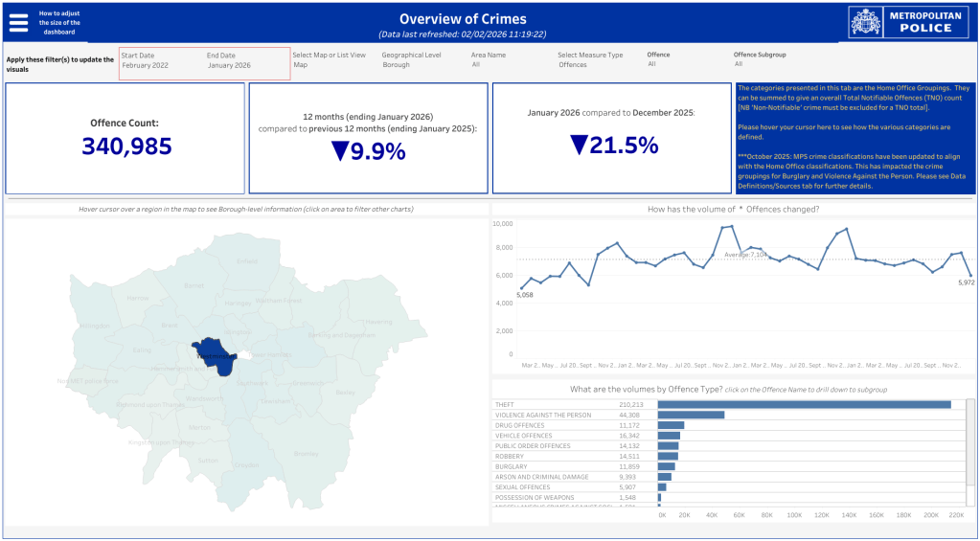
Task: Open the hamburger menu icon
Action: coord(18,21)
